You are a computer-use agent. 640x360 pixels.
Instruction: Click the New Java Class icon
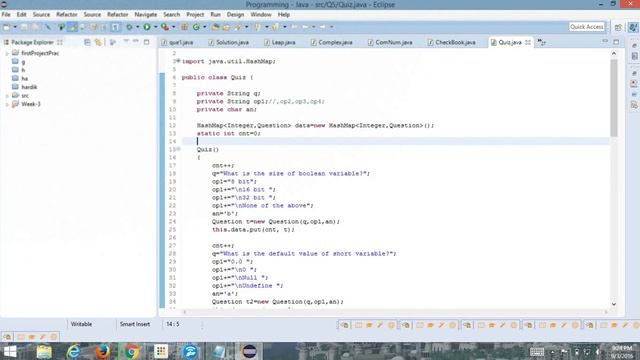click(196, 27)
